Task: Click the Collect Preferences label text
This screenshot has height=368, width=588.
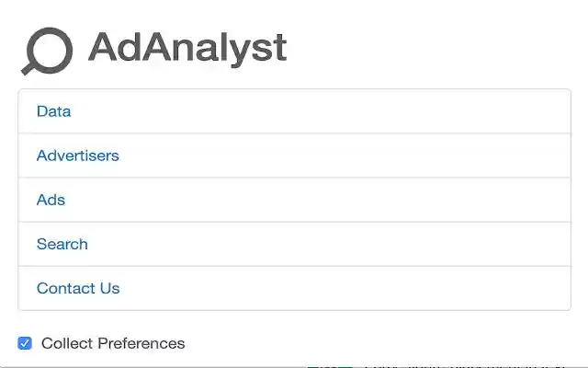Action: click(113, 343)
